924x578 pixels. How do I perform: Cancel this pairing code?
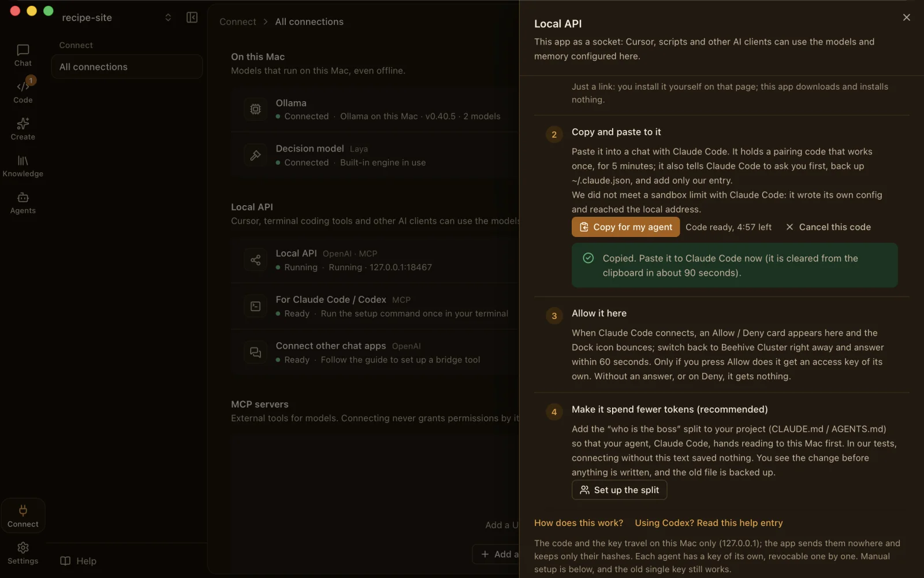click(x=828, y=227)
